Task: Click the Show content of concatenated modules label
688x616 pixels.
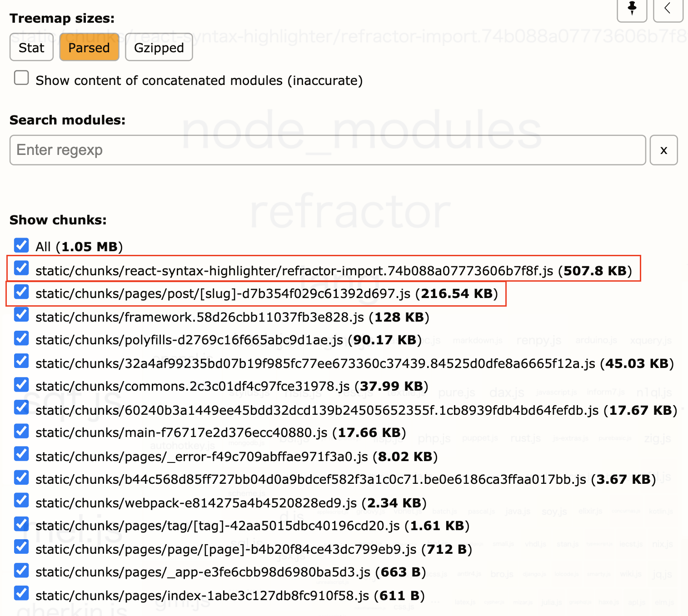Action: click(199, 80)
